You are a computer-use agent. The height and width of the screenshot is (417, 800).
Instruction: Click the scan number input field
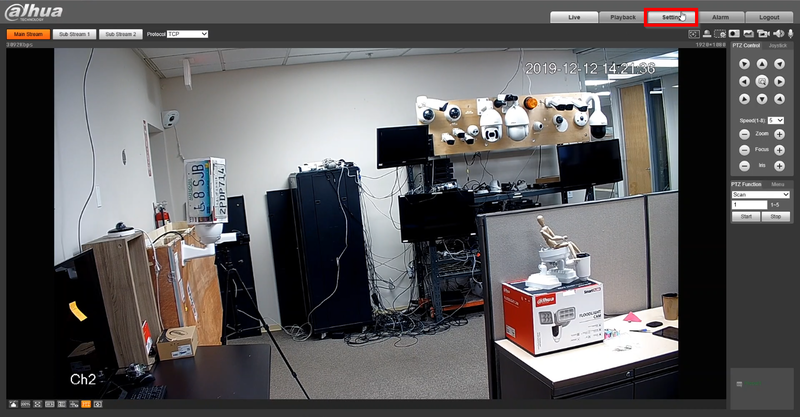749,205
